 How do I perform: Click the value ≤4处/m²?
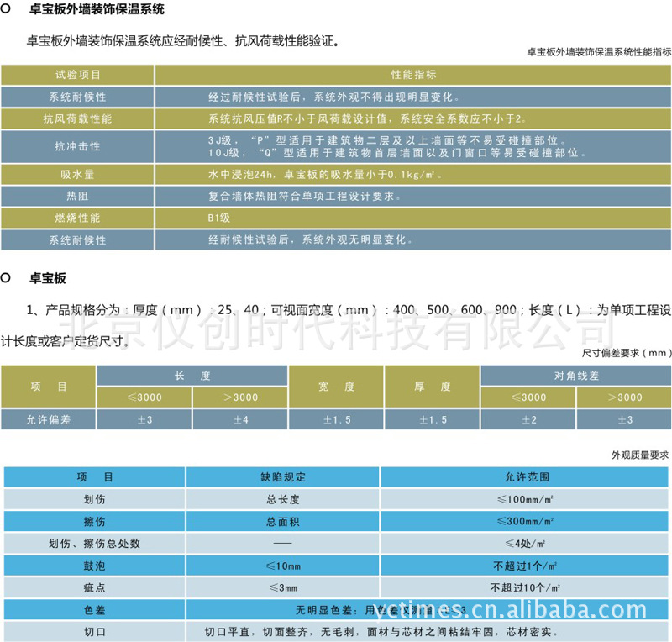click(525, 544)
